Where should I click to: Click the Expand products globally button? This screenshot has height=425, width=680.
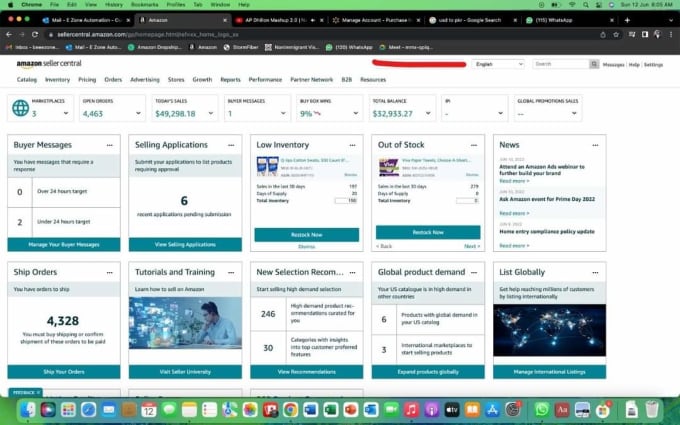pyautogui.click(x=428, y=372)
